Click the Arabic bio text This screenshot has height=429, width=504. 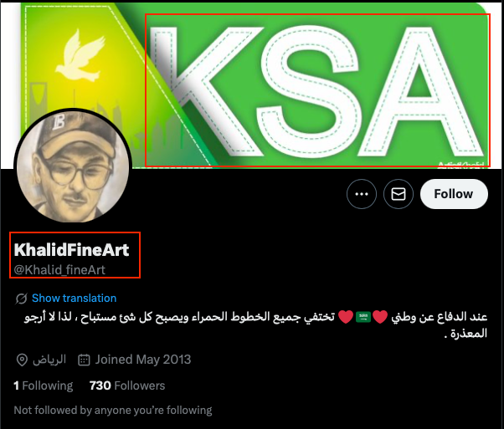[256, 324]
